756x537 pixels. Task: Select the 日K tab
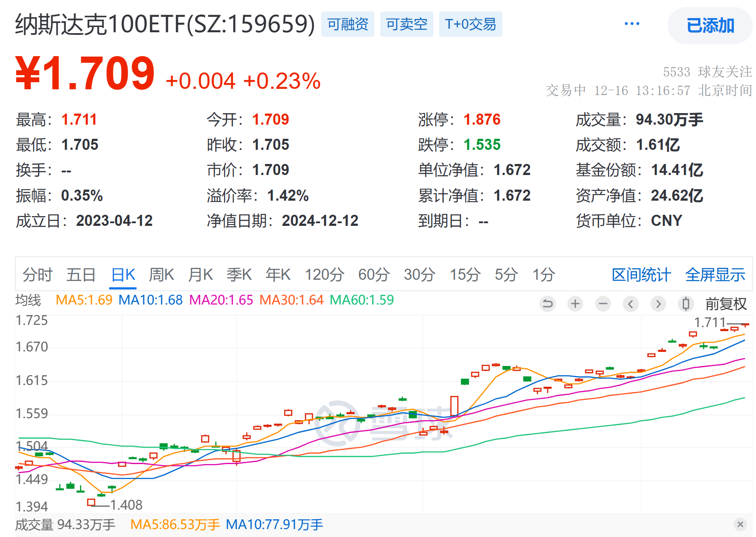[123, 274]
